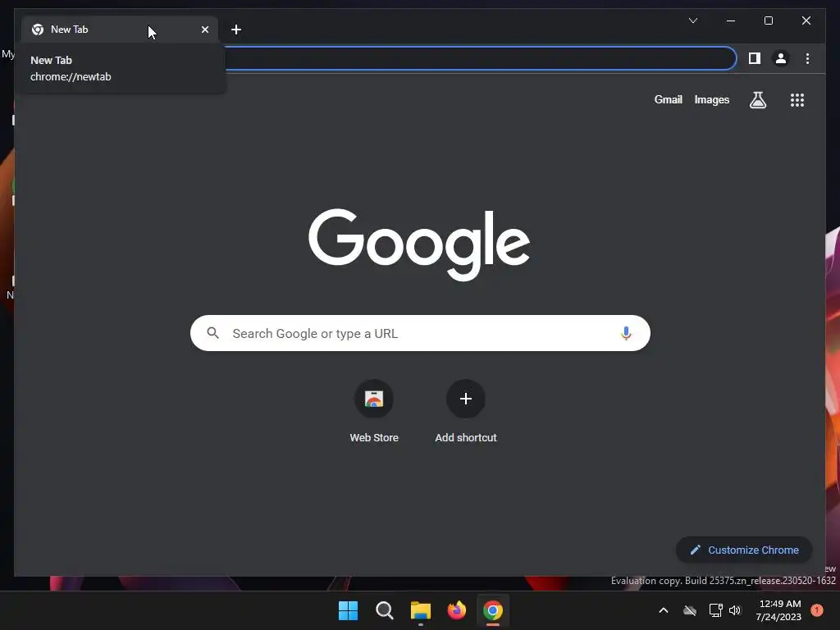Open the Google apps grid
Screen dimensions: 840x630
(x=797, y=100)
